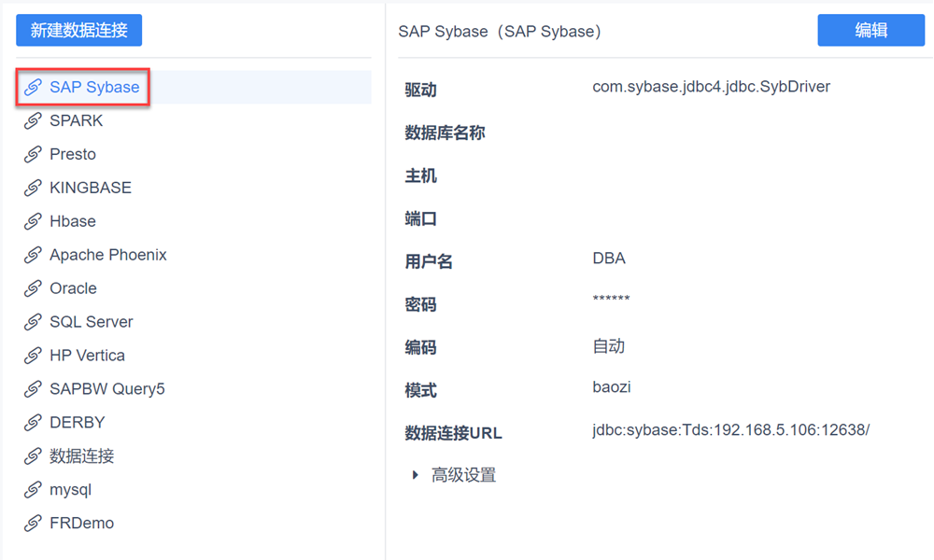Click the link icon beside SPARK
The image size is (934, 560).
33,121
